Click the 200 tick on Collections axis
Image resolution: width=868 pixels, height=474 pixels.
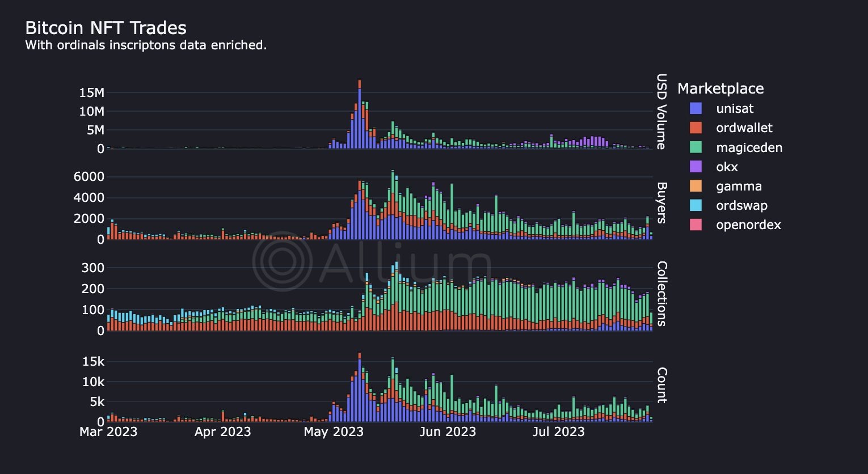pyautogui.click(x=93, y=289)
